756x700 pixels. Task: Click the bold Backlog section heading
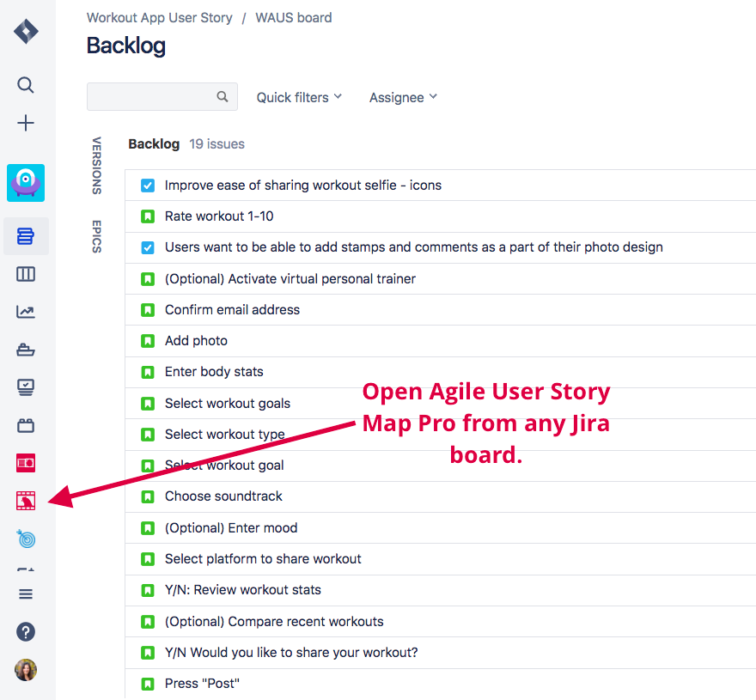point(154,144)
